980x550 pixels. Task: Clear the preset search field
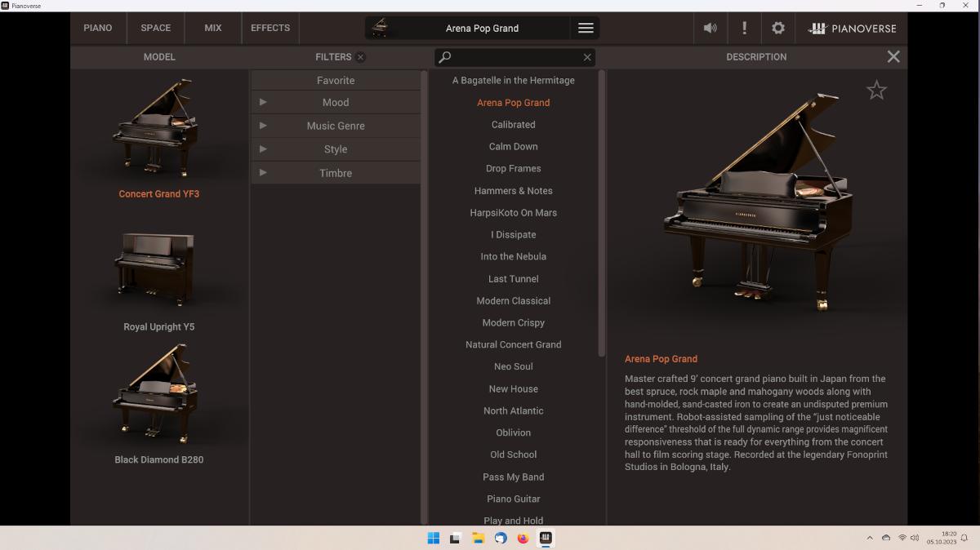coord(587,57)
